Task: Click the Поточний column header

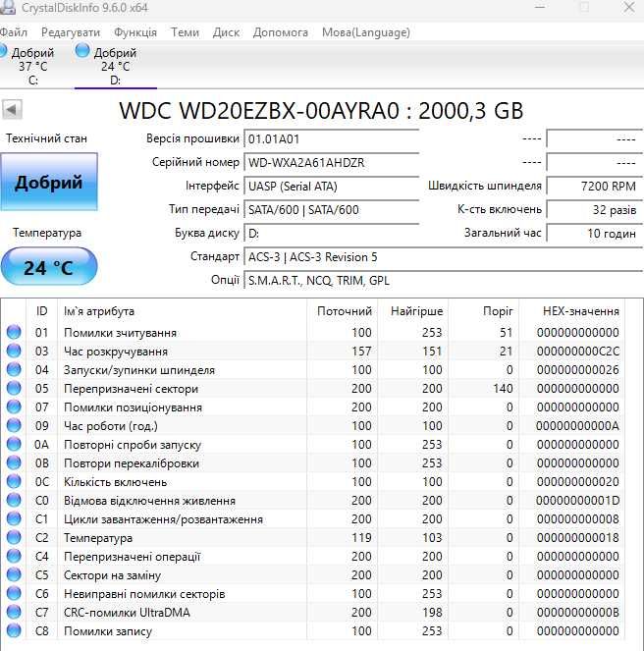Action: point(345,311)
